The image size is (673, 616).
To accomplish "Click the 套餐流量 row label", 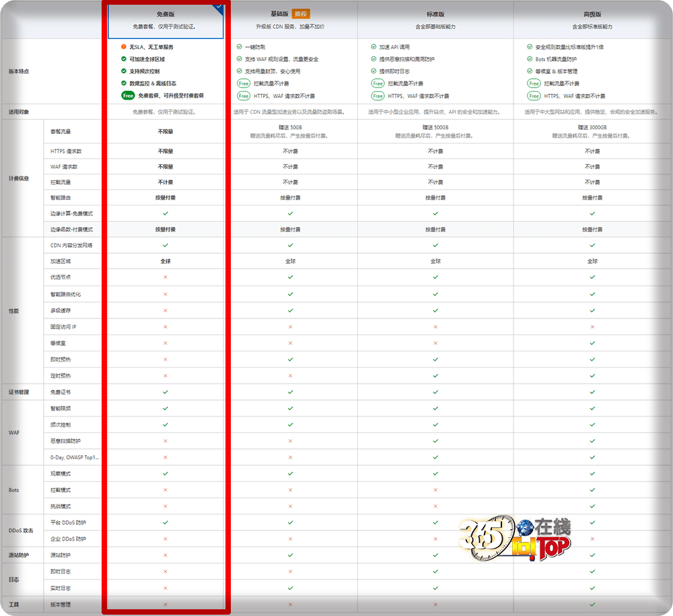I will [61, 131].
